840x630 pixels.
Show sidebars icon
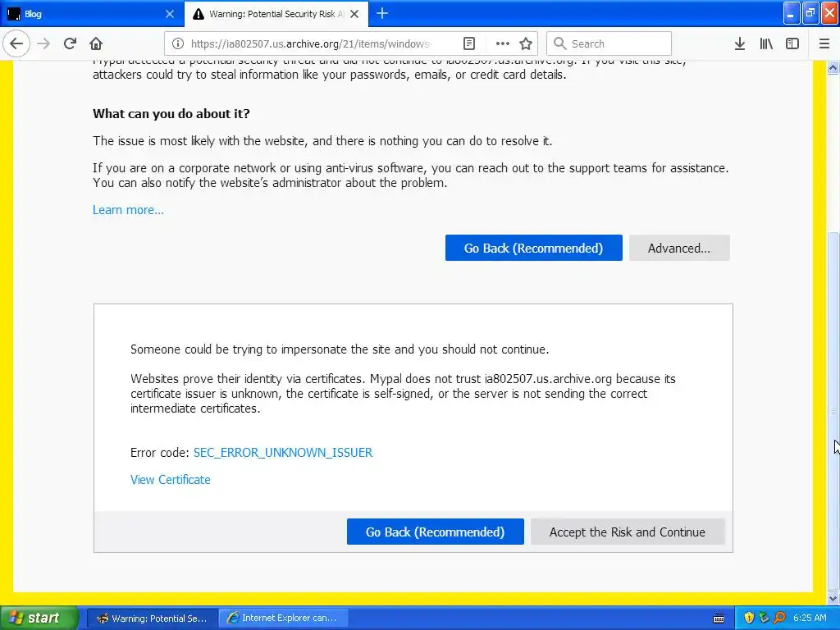[792, 43]
